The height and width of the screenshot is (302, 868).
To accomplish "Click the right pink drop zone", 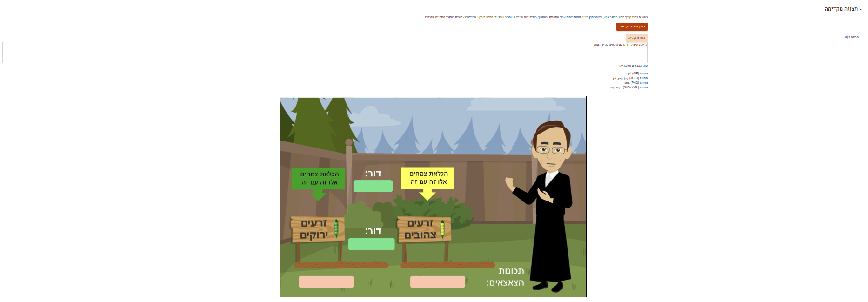I will pos(438,282).
